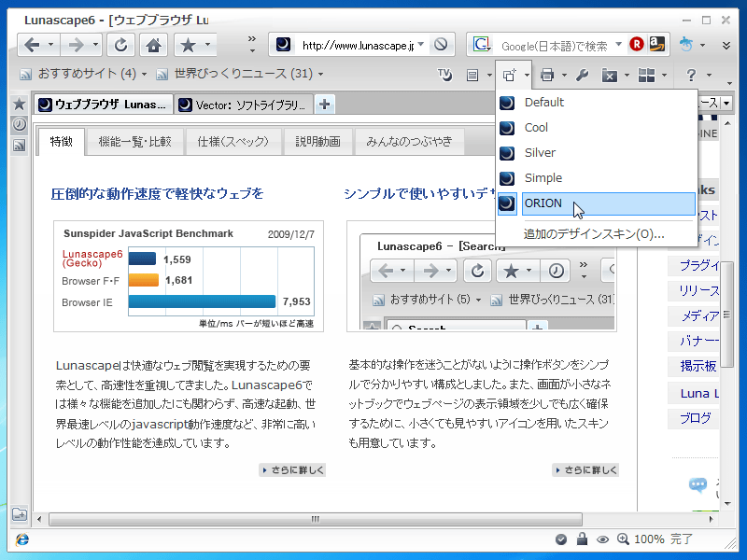Go back with the Back arrow button
The height and width of the screenshot is (560, 747).
(x=32, y=45)
